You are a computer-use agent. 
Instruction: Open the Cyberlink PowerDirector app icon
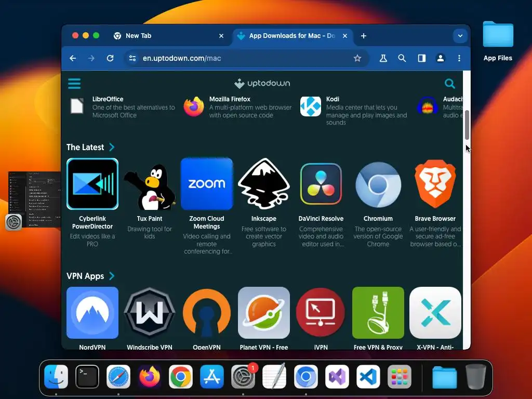click(92, 184)
